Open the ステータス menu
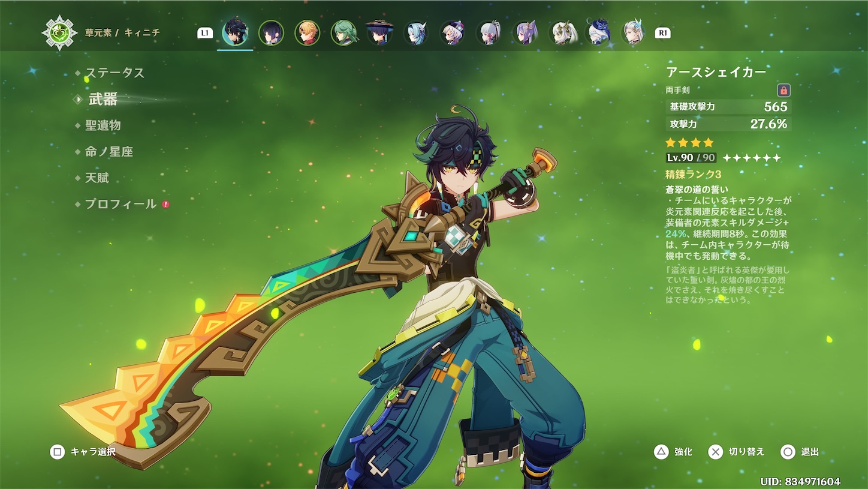Viewport: 868px width, 489px height. tap(114, 73)
